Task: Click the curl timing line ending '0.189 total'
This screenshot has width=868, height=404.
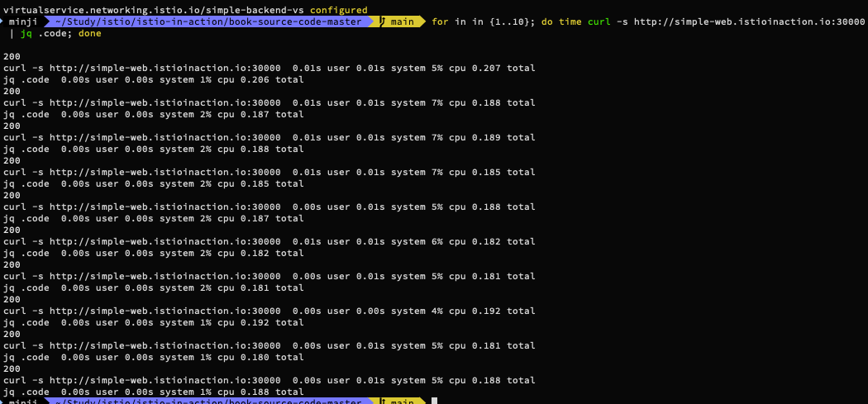Action: tap(269, 137)
